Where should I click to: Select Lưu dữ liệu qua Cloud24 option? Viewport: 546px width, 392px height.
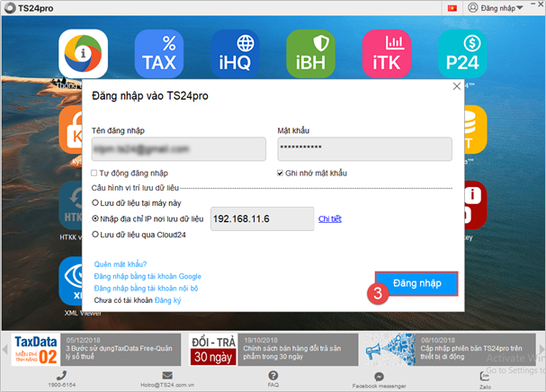(95, 235)
